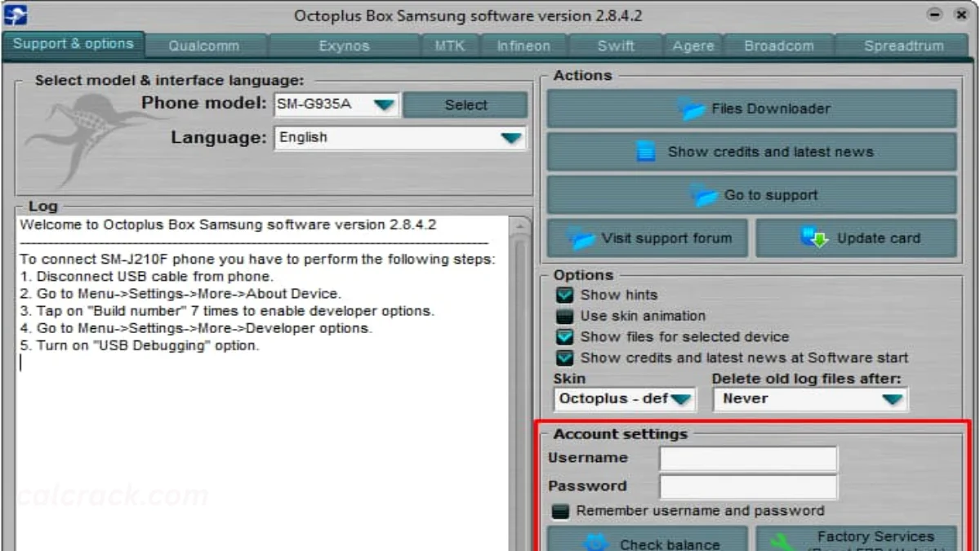This screenshot has width=980, height=551.
Task: Switch to the Support & options tab
Action: [x=73, y=44]
